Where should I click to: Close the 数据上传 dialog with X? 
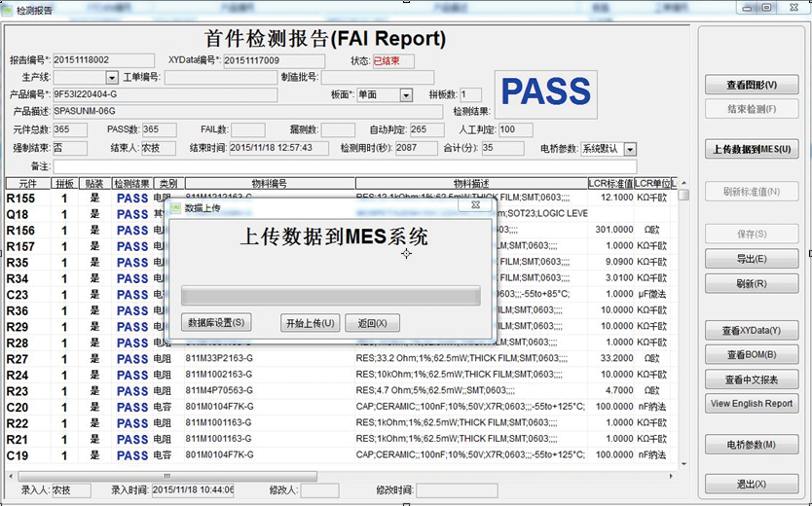pos(475,206)
